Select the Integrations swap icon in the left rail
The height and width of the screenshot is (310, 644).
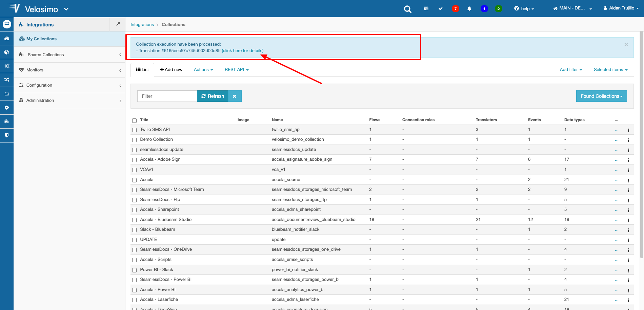click(x=7, y=24)
